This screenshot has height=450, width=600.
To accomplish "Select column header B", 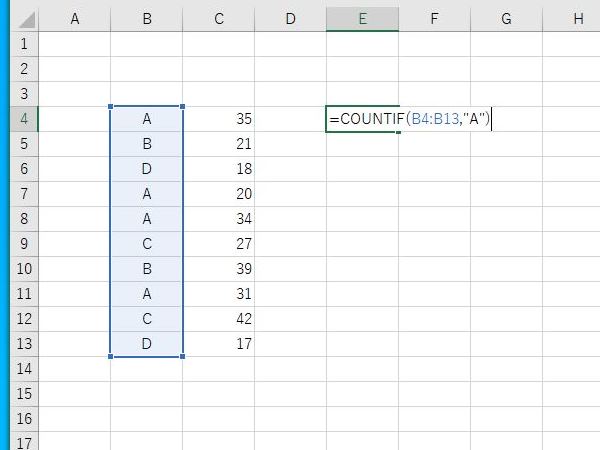I will pos(147,19).
